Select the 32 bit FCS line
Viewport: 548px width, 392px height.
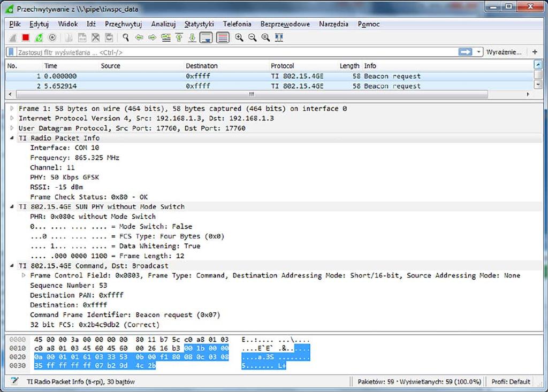95,325
